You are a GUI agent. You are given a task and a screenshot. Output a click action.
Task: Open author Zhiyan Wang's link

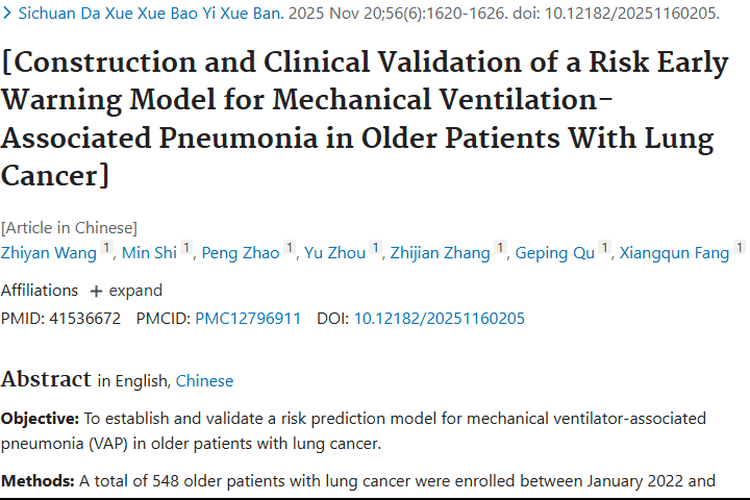pyautogui.click(x=48, y=253)
